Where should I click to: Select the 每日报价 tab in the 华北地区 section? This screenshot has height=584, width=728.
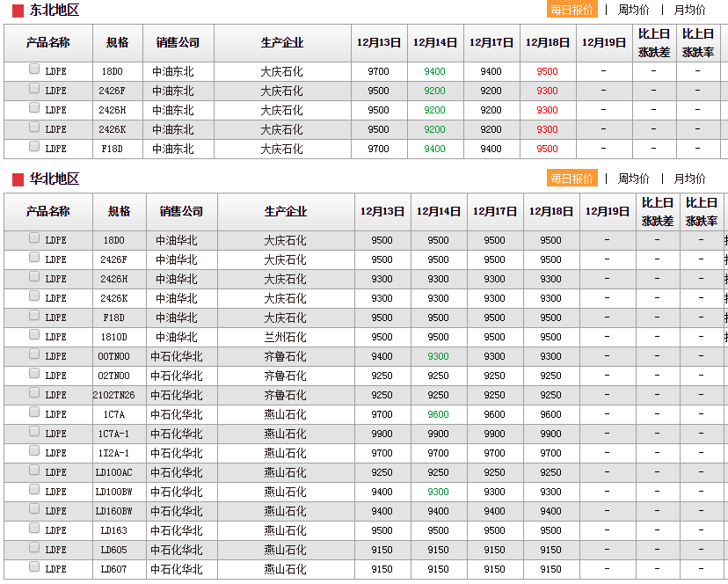(571, 179)
